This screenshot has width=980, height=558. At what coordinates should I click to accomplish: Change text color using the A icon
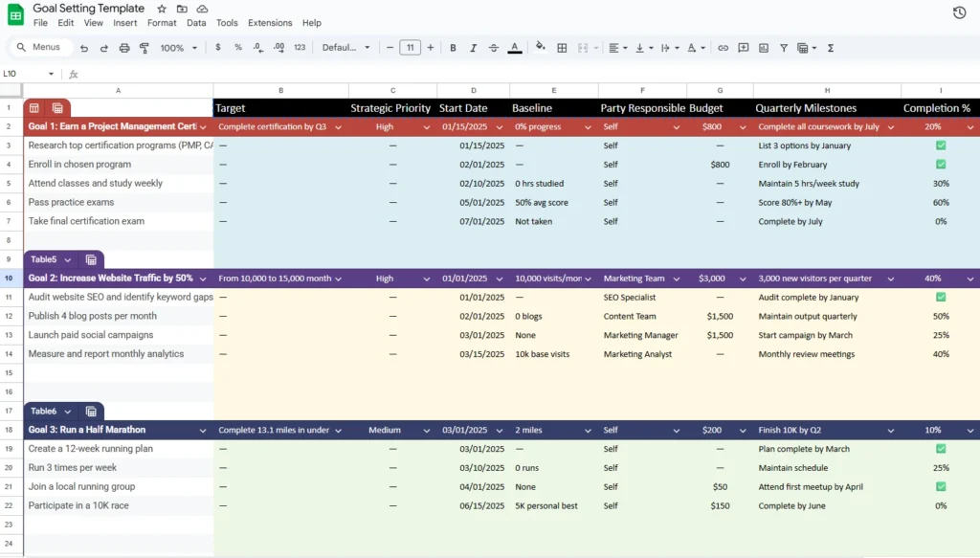pos(514,47)
